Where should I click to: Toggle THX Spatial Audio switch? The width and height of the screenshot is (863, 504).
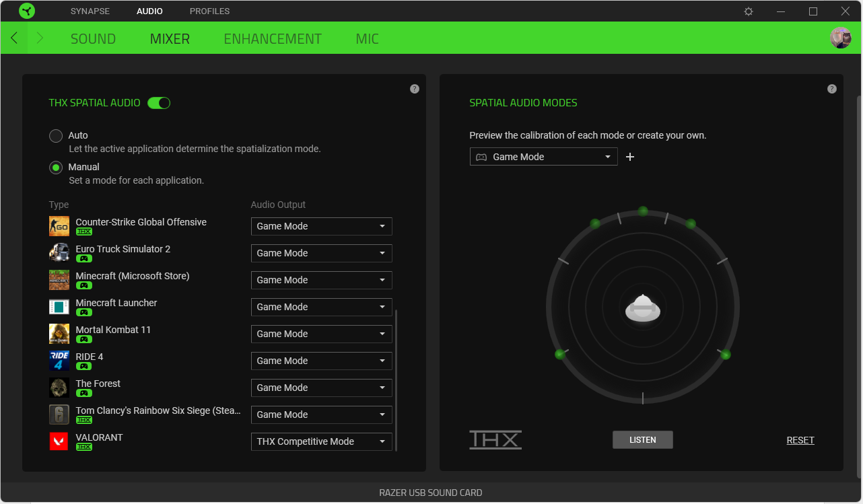point(159,103)
